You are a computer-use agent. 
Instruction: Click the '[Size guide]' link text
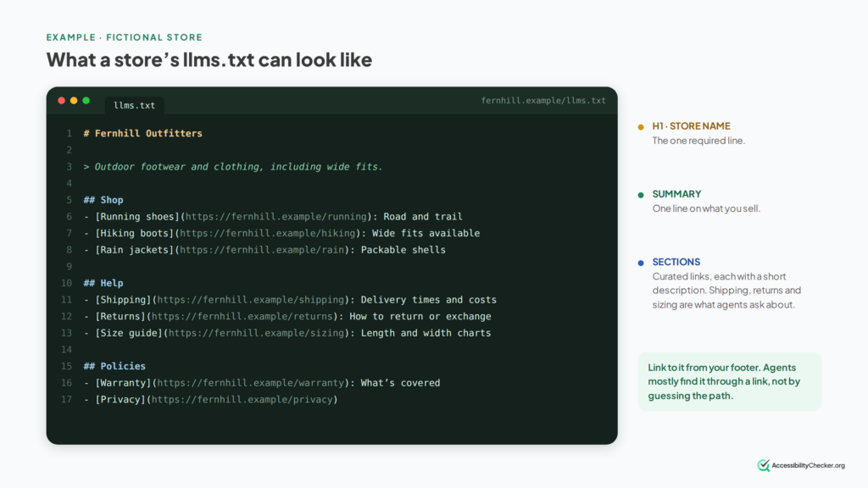pyautogui.click(x=129, y=332)
